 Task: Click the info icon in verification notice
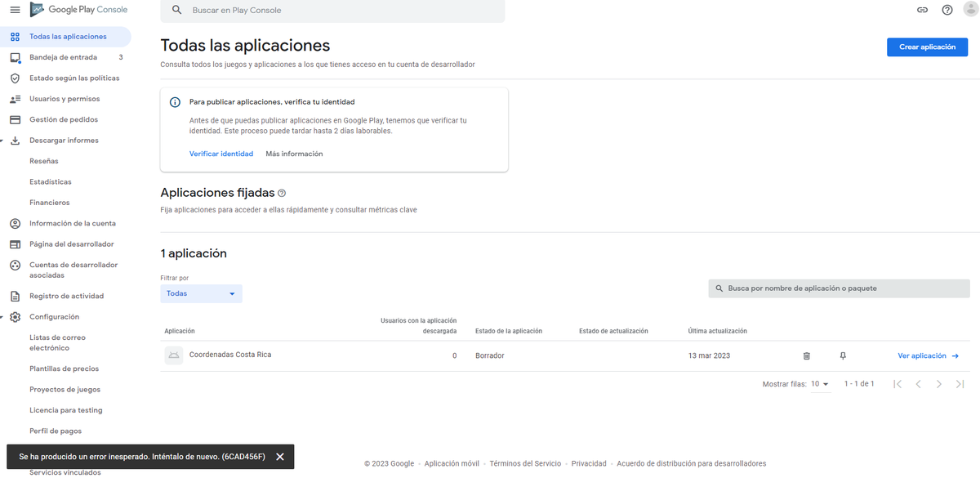(175, 102)
